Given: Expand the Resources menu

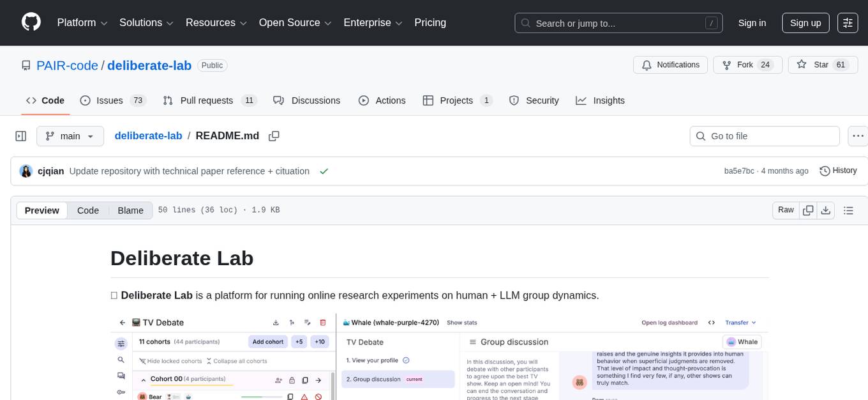Looking at the screenshot, I should [x=216, y=22].
